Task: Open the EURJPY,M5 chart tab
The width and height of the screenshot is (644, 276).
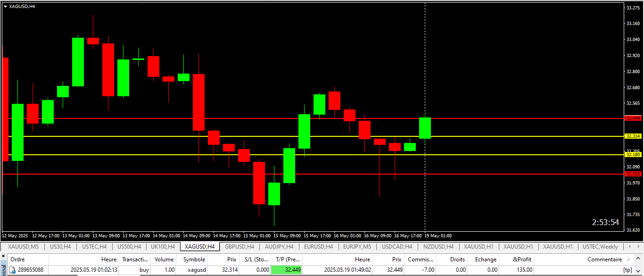Action: [357, 246]
